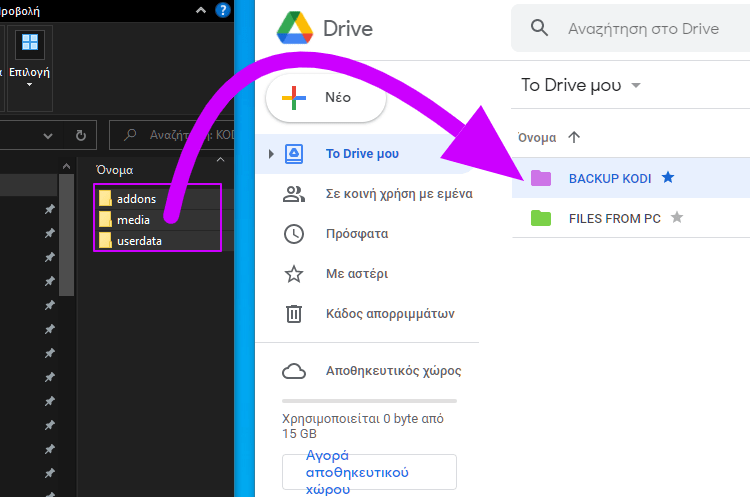Click the search magnifier icon in Drive
This screenshot has width=750, height=497.
[x=539, y=28]
